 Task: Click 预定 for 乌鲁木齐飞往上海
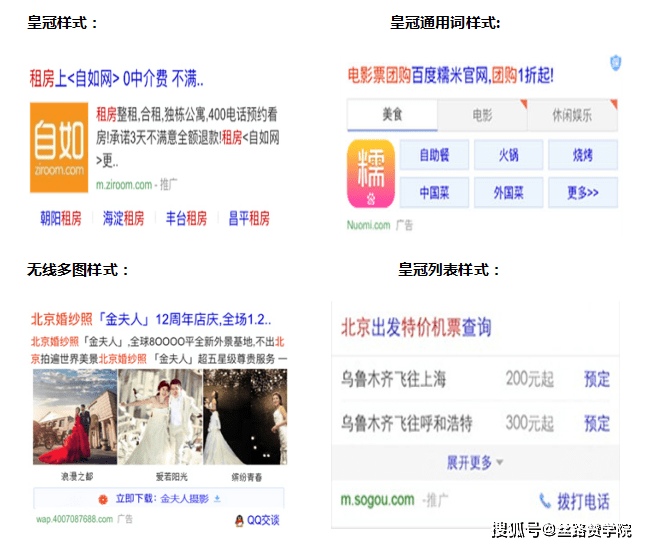597,379
